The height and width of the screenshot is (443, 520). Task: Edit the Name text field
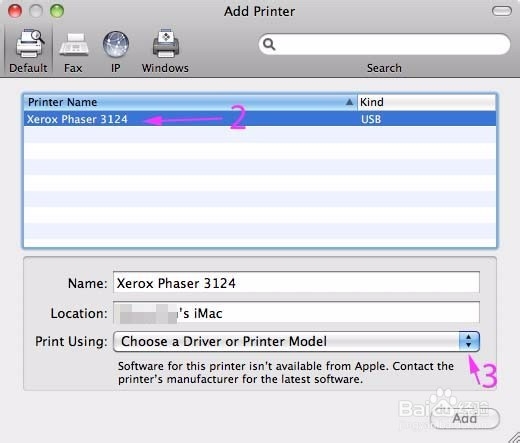[296, 283]
